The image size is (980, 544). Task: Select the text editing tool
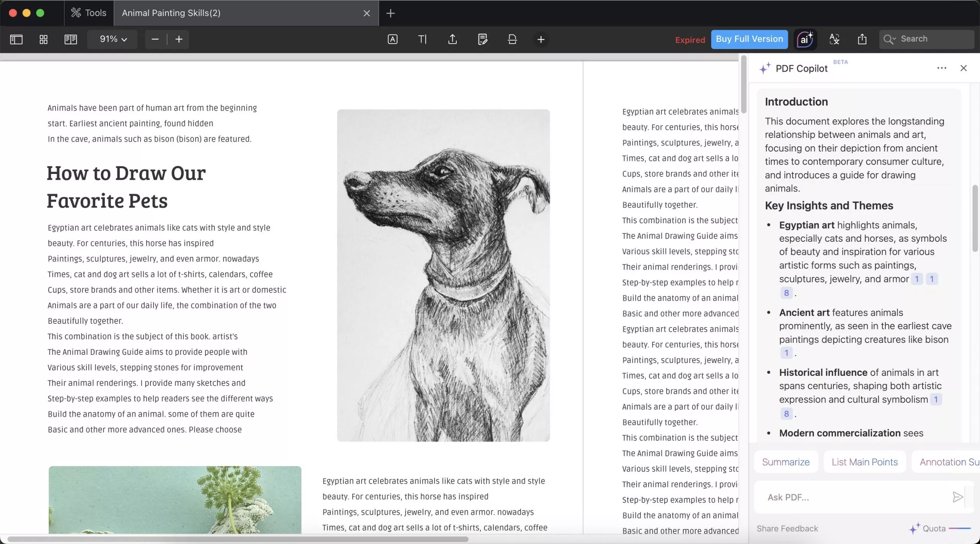(x=422, y=39)
